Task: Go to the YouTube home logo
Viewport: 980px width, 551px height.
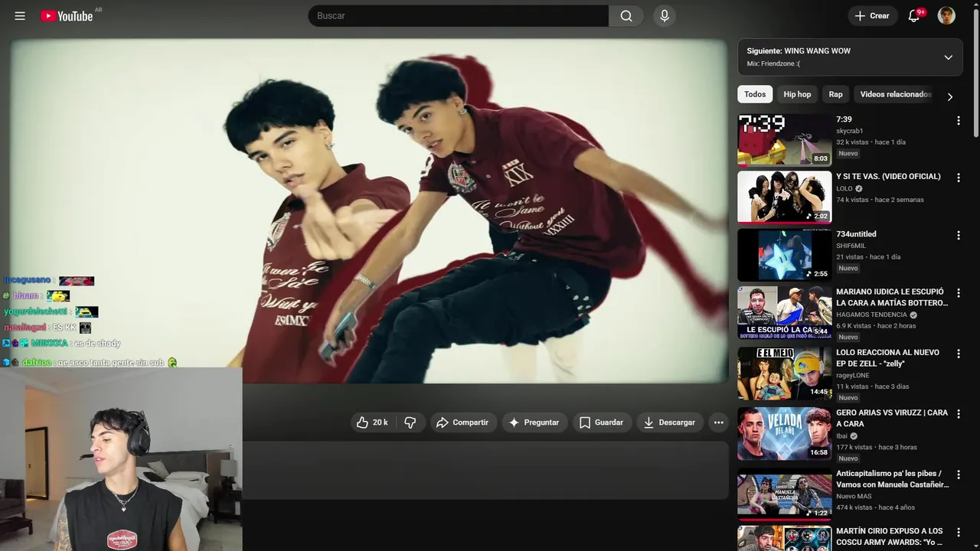Action: 67,16
